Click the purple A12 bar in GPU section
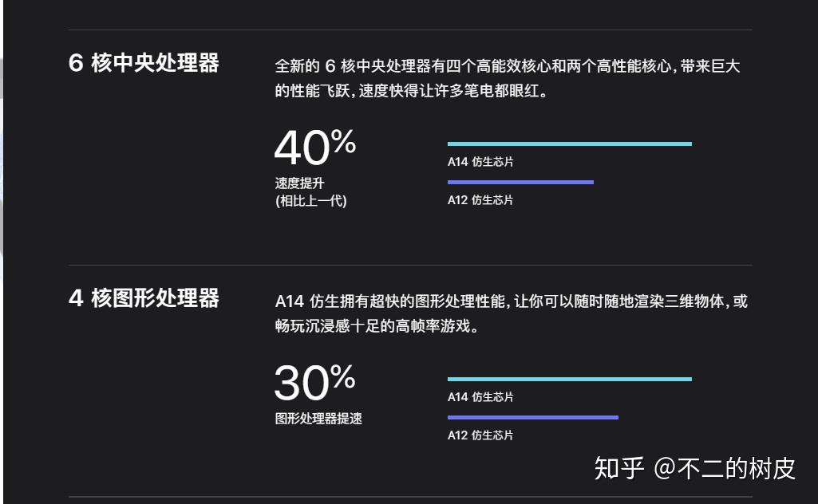The width and height of the screenshot is (818, 504). click(x=532, y=417)
